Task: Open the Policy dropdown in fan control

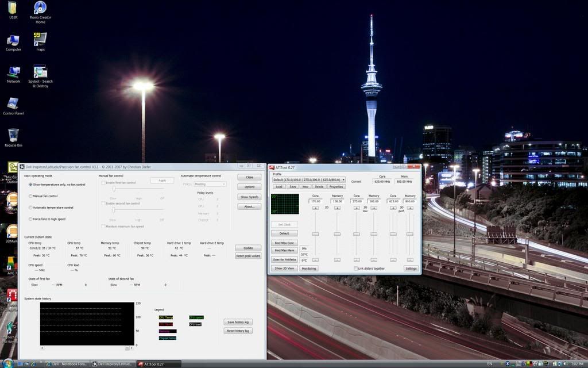Action: 210,184
